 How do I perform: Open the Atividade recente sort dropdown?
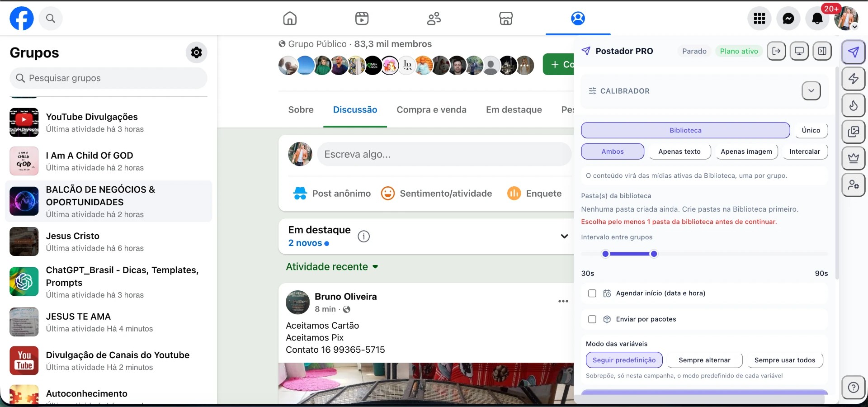332,267
